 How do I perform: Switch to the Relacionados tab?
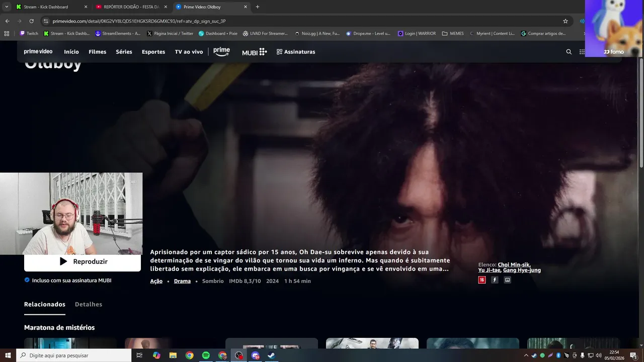point(45,304)
